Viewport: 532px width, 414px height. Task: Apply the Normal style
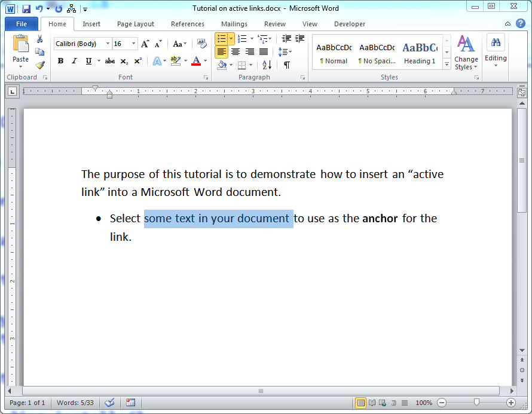334,53
